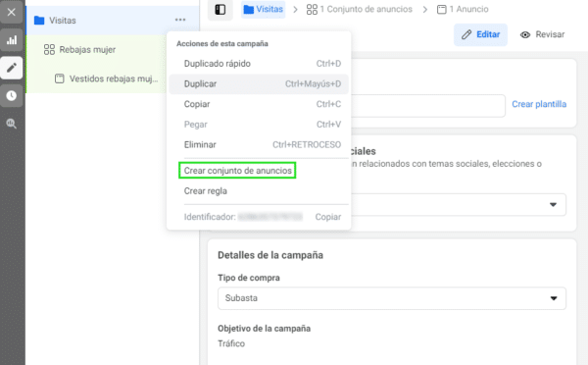588x365 pixels.
Task: Choose Eliminar in the campaign menu
Action: click(259, 144)
